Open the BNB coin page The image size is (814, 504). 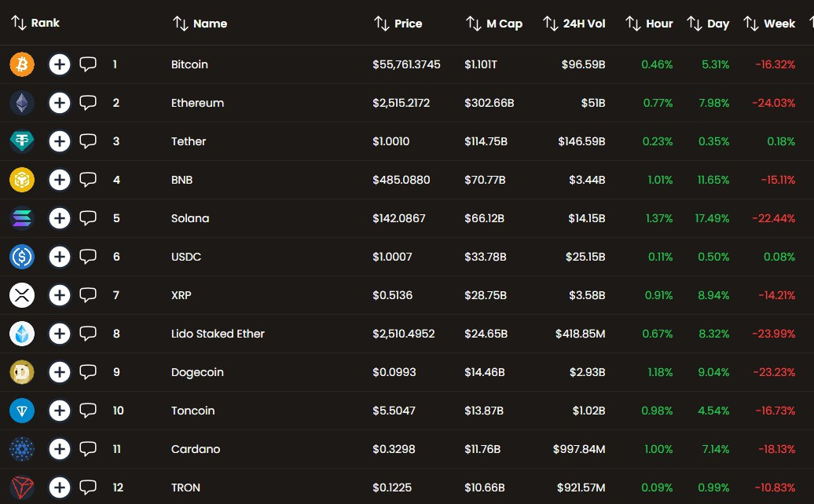[181, 180]
